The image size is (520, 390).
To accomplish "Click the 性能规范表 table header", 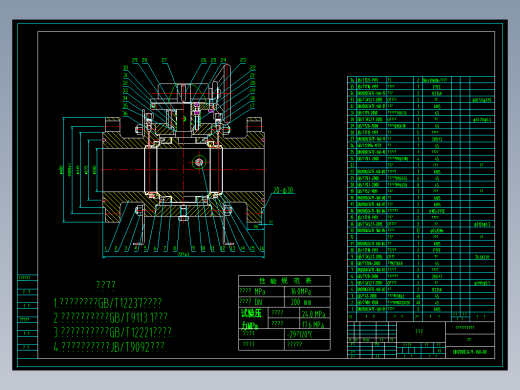I will [285, 281].
